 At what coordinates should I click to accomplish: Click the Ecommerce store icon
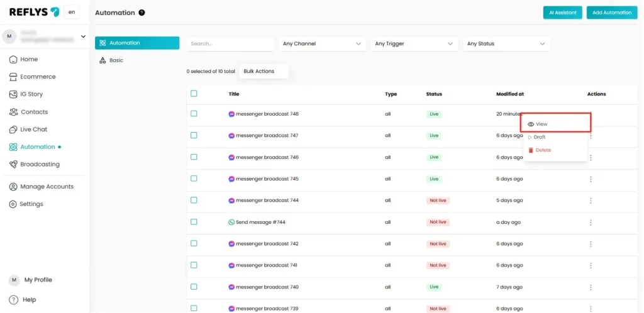click(13, 77)
